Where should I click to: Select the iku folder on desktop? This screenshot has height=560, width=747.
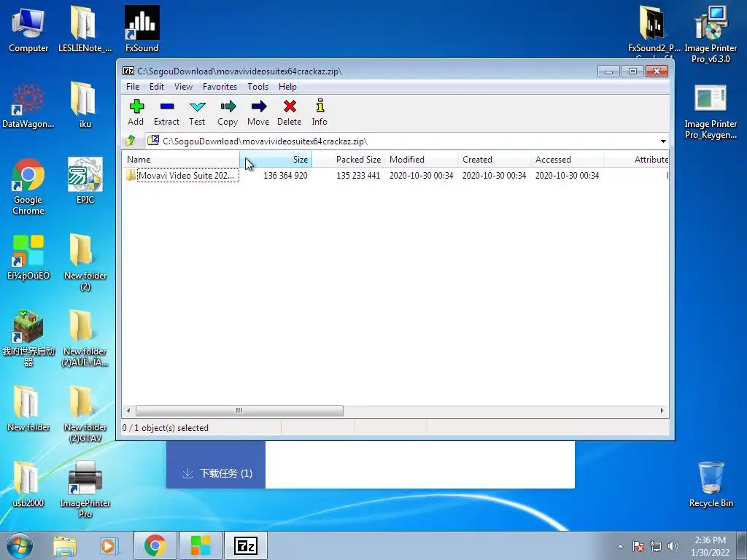[85, 106]
